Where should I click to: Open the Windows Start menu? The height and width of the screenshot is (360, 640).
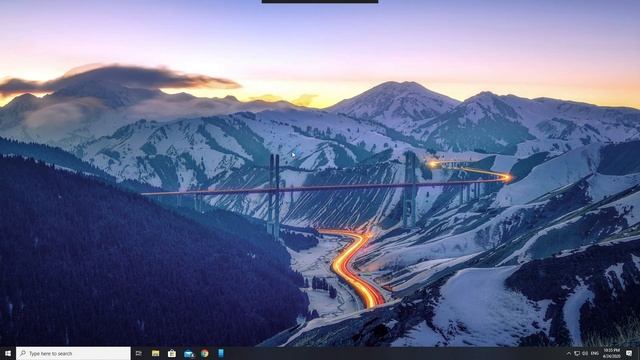pos(8,353)
